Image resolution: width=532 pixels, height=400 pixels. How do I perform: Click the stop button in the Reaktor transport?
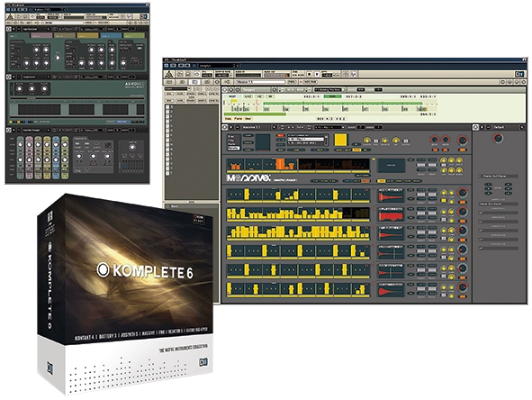click(x=309, y=74)
